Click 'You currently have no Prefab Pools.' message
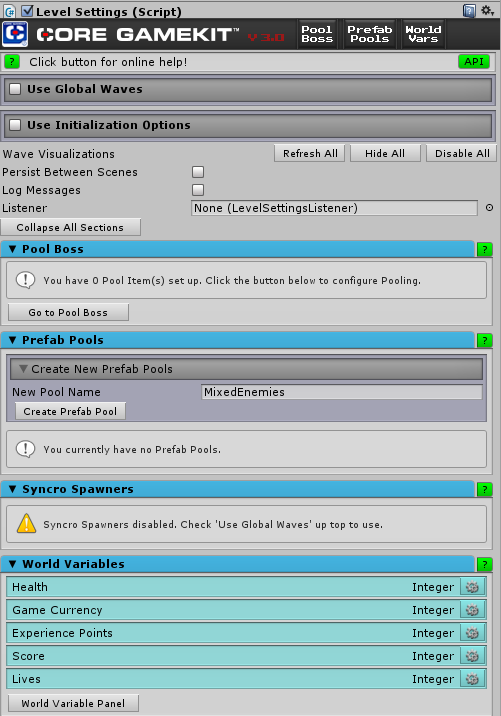This screenshot has width=501, height=716. click(132, 449)
